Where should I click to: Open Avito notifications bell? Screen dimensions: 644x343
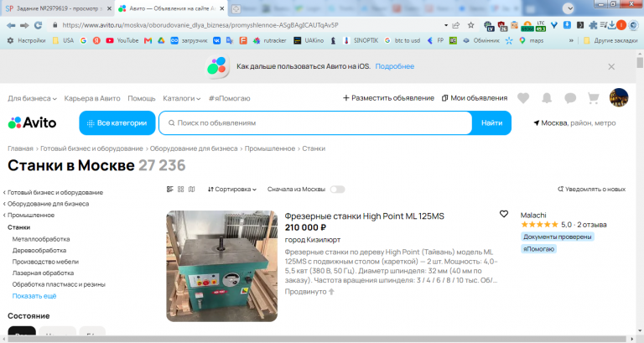pyautogui.click(x=547, y=98)
